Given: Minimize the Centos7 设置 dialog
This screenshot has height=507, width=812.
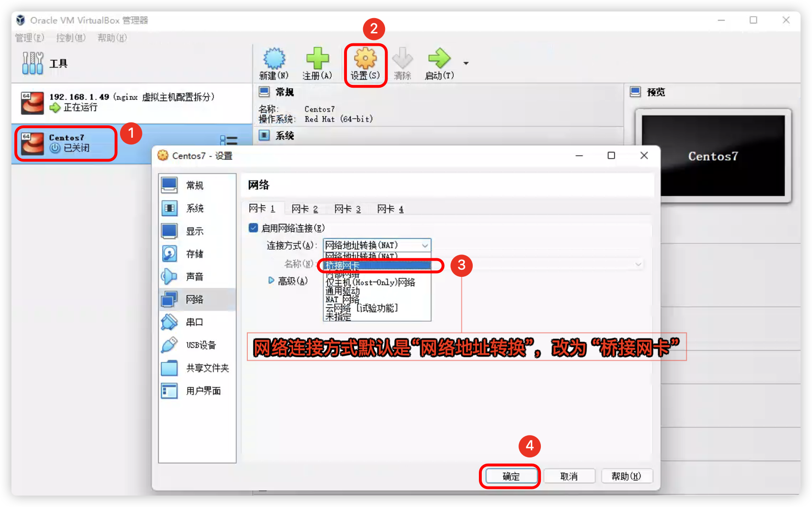Looking at the screenshot, I should [x=579, y=155].
